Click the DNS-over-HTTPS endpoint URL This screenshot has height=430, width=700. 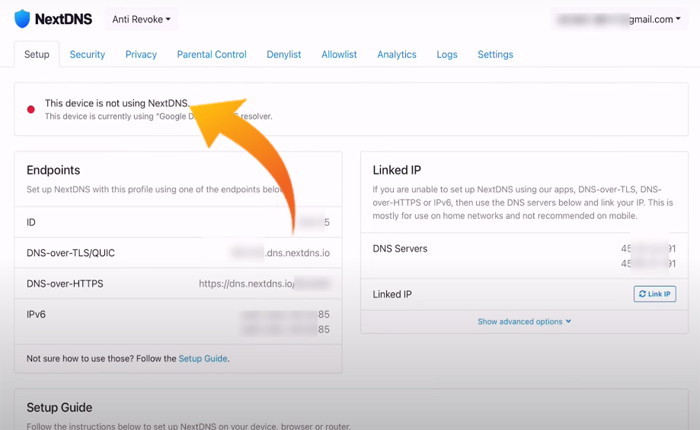pos(263,284)
